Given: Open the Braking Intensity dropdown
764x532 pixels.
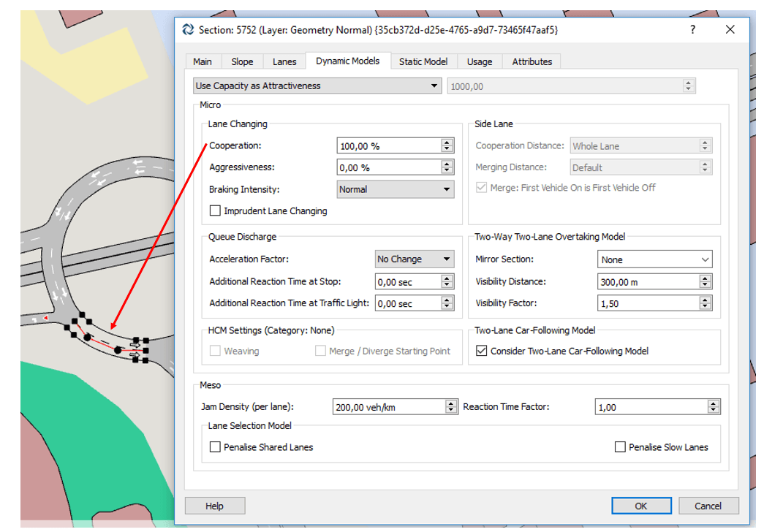Looking at the screenshot, I should coord(395,189).
